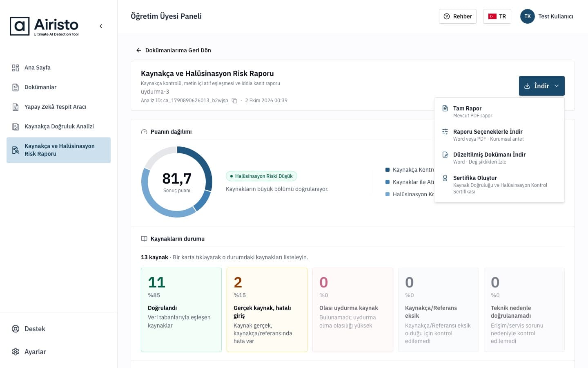588x368 pixels.
Task: Toggle the İndir download dropdown
Action: coord(541,86)
